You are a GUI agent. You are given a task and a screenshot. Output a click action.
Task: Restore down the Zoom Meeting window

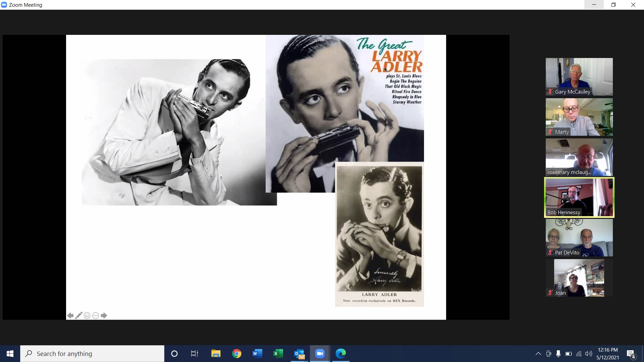(613, 5)
